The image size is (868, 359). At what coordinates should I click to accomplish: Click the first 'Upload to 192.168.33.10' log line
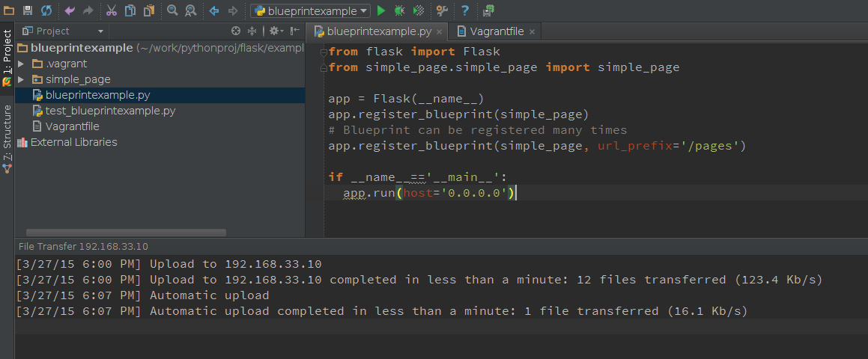tap(169, 265)
